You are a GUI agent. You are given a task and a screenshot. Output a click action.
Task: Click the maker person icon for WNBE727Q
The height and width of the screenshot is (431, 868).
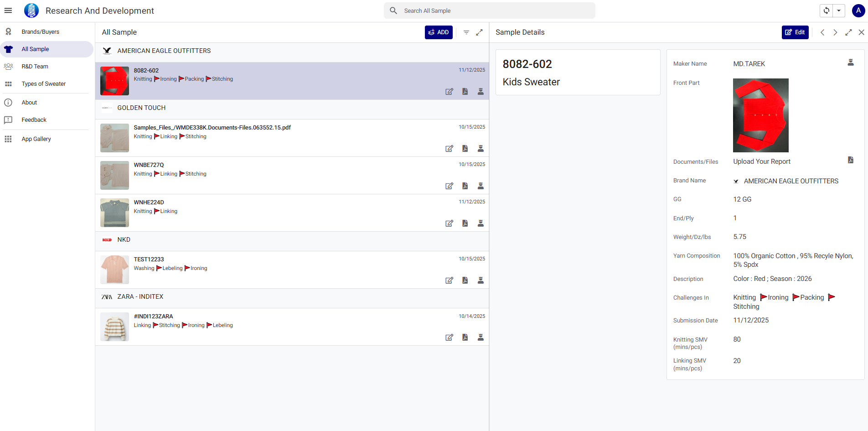pyautogui.click(x=480, y=186)
